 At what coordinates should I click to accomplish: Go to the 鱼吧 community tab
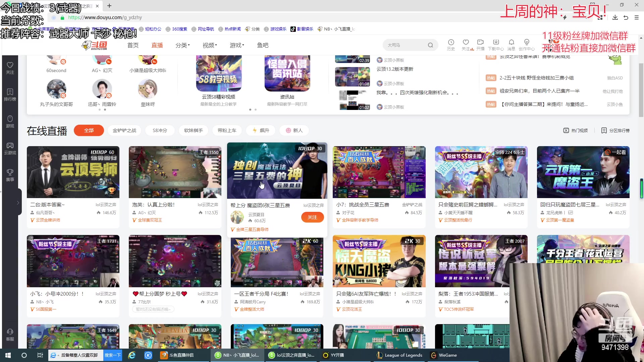tap(263, 45)
